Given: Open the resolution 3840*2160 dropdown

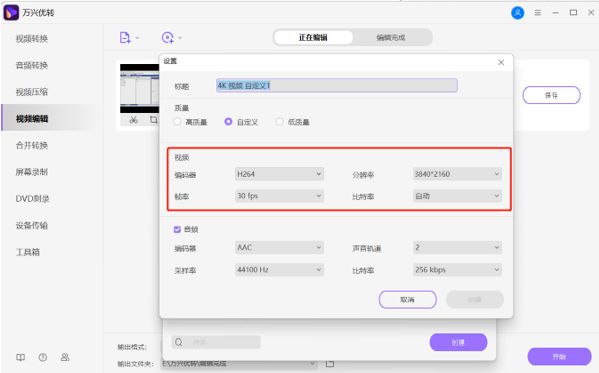Looking at the screenshot, I should (457, 174).
